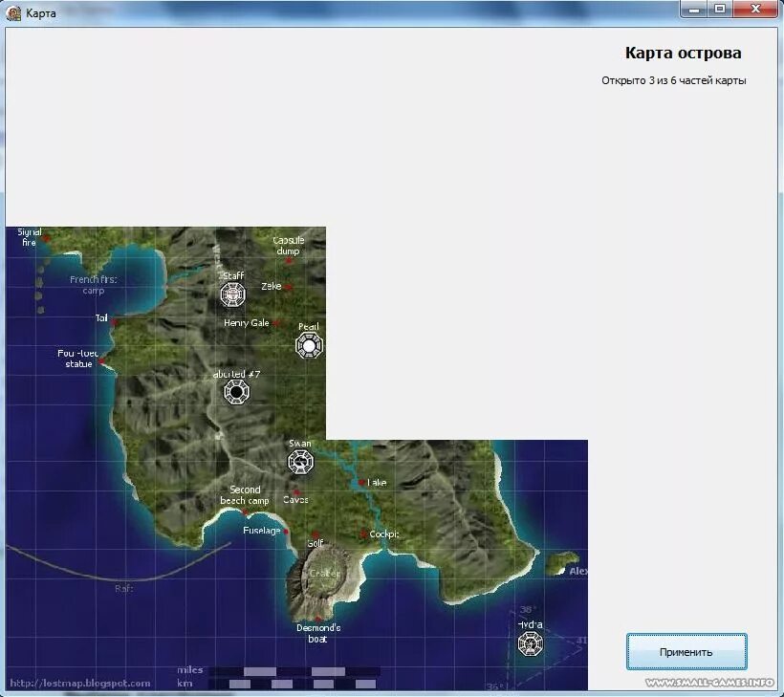This screenshot has width=784, height=697.
Task: Click the Fuselage label
Action: pos(262,531)
